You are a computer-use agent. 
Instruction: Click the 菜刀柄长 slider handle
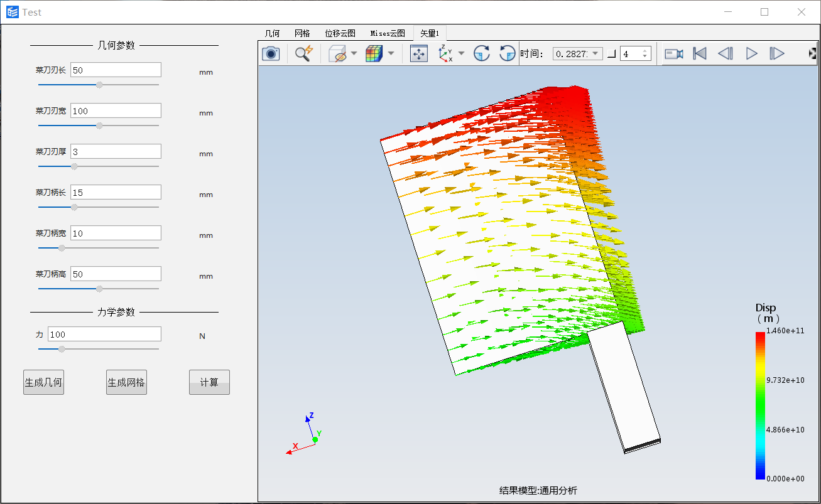coord(74,207)
